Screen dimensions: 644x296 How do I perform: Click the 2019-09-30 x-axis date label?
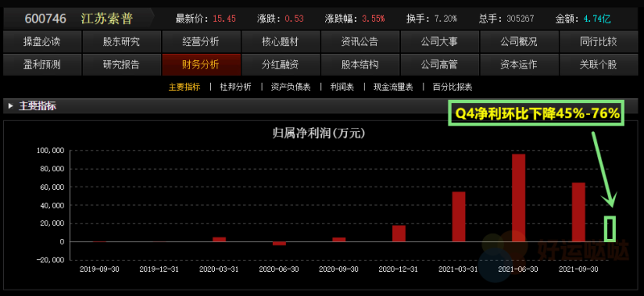coord(99,269)
